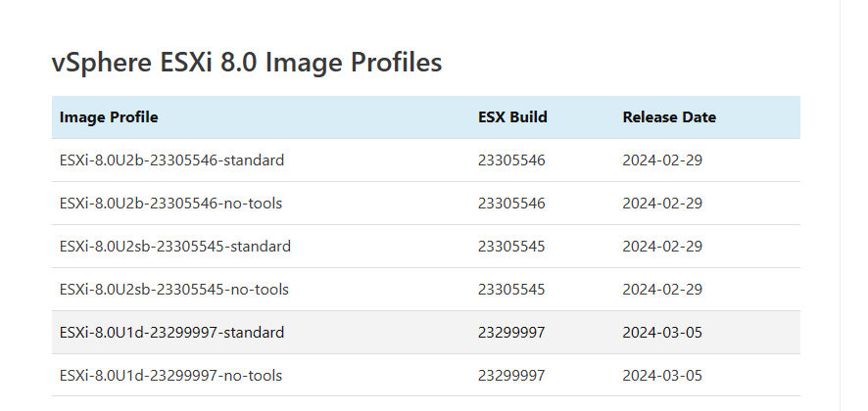Image resolution: width=868 pixels, height=411 pixels.
Task: Open ESXi-8.0U2sb-23305545-no-tools profile
Action: (173, 290)
